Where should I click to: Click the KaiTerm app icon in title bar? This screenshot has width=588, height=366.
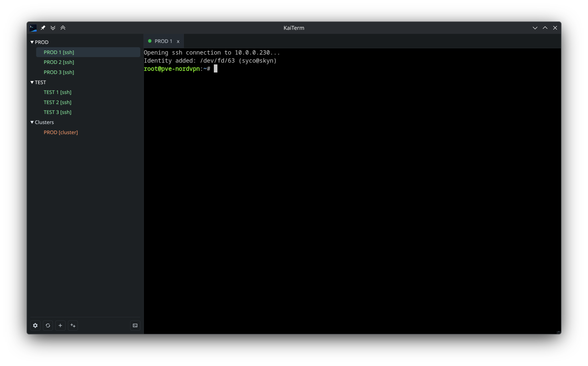(33, 28)
